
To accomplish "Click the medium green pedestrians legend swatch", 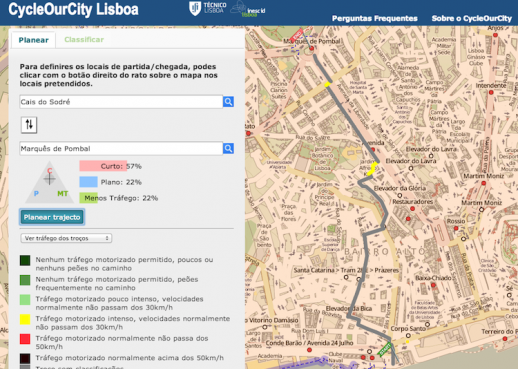I will [25, 280].
